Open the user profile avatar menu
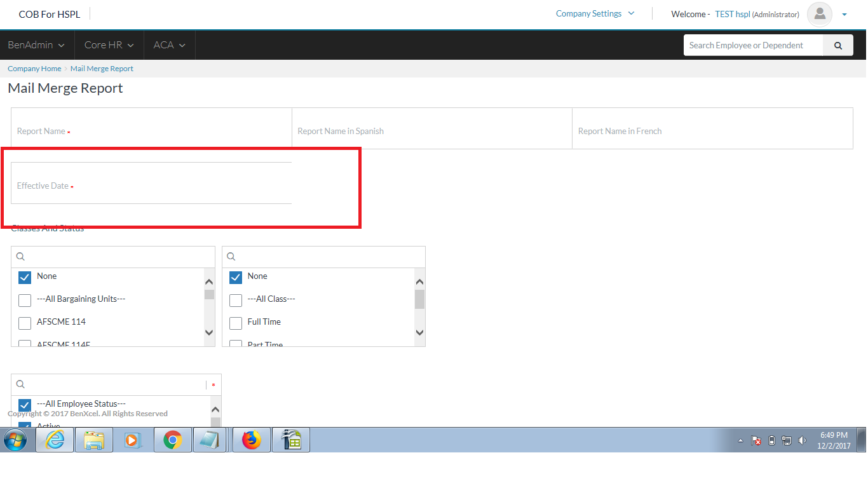 pos(819,14)
